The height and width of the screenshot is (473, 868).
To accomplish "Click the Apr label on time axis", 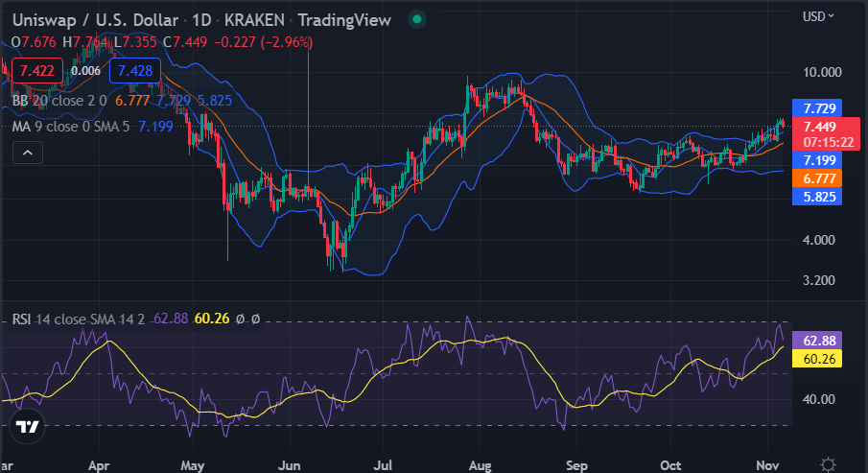I will tap(99, 465).
